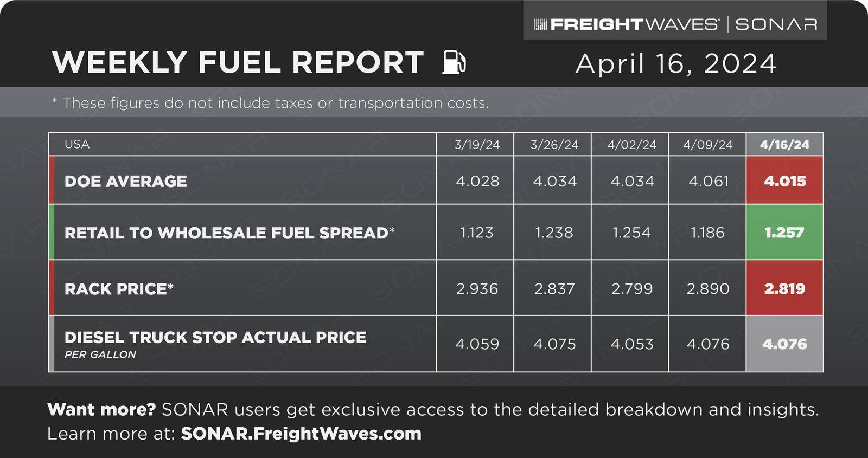
Task: Select the 4/16/24 column header
Action: 784,144
